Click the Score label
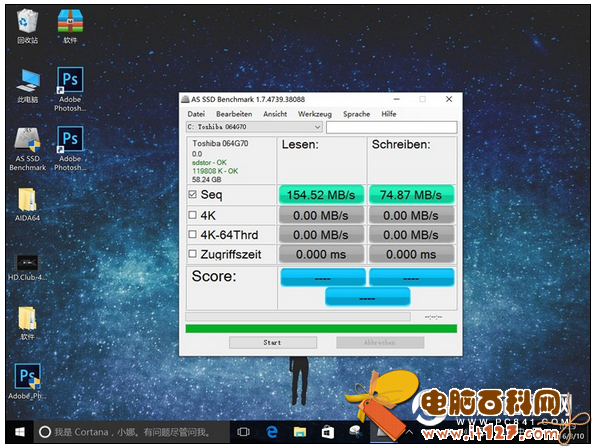 (214, 276)
